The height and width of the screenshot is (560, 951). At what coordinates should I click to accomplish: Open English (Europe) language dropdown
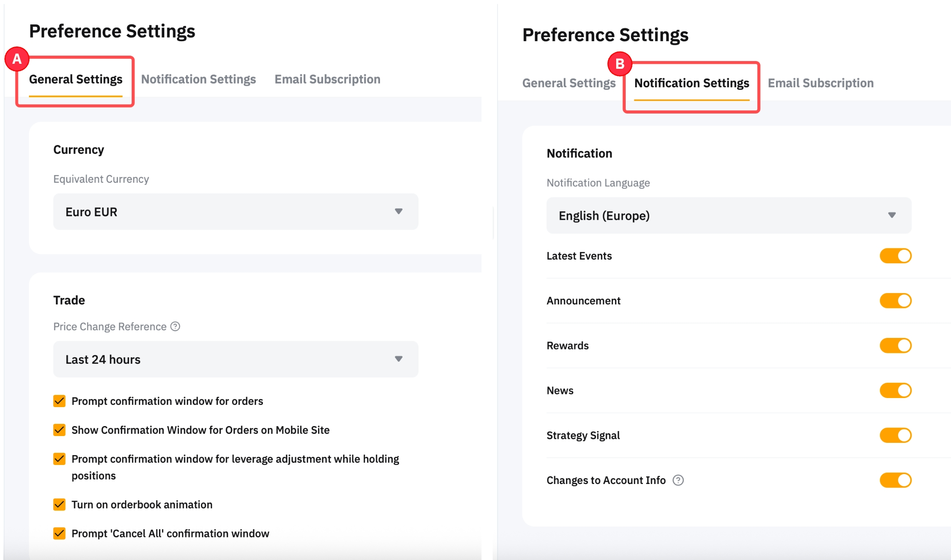click(728, 216)
